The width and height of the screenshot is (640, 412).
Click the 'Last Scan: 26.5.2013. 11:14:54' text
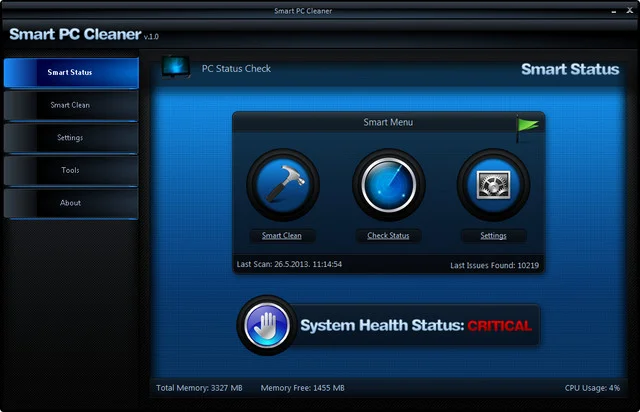289,264
